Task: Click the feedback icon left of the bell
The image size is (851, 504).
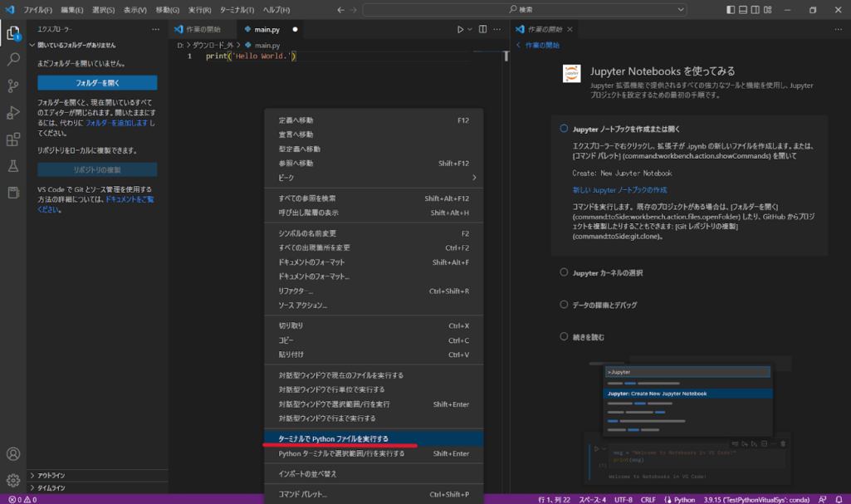Action: 823,500
